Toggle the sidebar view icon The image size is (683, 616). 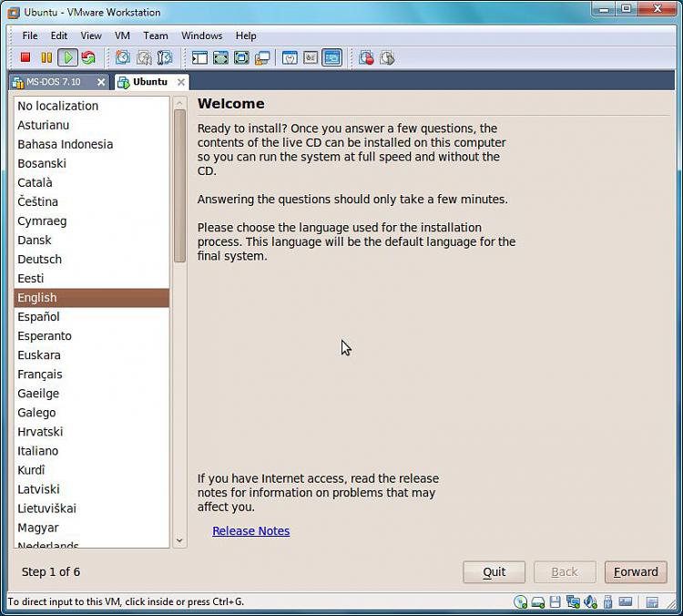click(200, 57)
